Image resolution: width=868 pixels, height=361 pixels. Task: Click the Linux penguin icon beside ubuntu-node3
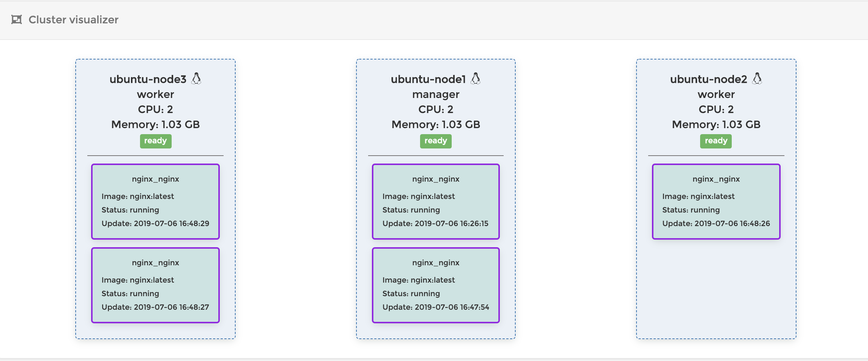coord(196,78)
